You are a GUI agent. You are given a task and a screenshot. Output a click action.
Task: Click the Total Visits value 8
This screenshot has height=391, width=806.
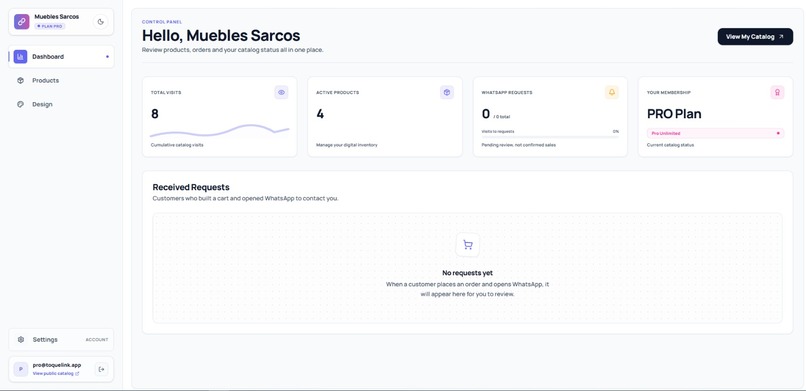[155, 114]
